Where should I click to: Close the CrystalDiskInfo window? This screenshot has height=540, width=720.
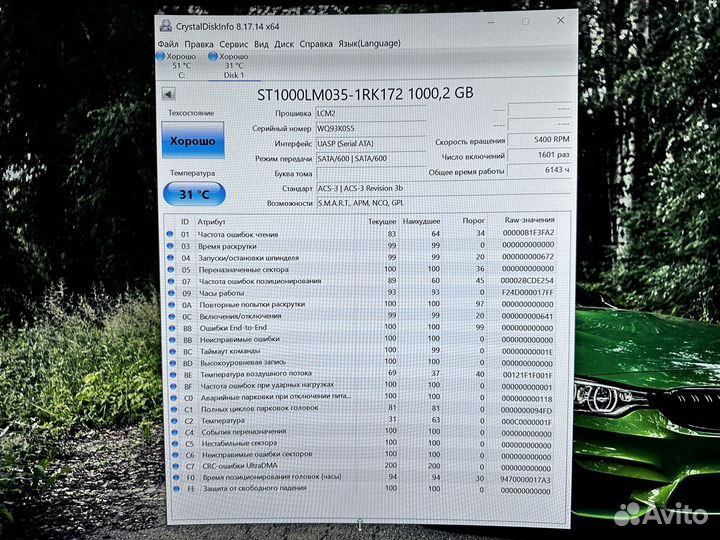click(x=560, y=21)
